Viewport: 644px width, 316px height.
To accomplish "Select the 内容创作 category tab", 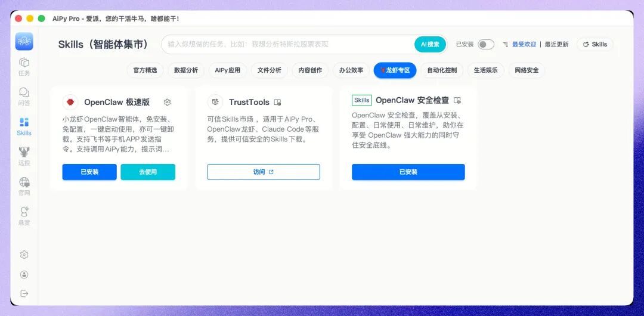I will coord(310,70).
